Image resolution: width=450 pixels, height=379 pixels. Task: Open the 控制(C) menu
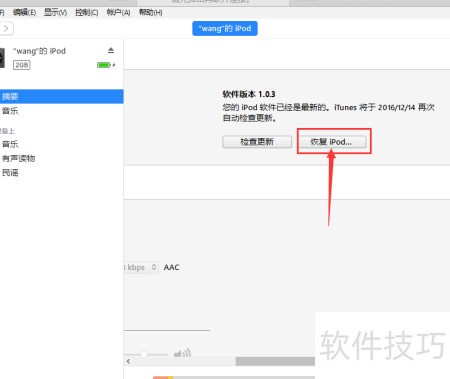click(x=87, y=13)
